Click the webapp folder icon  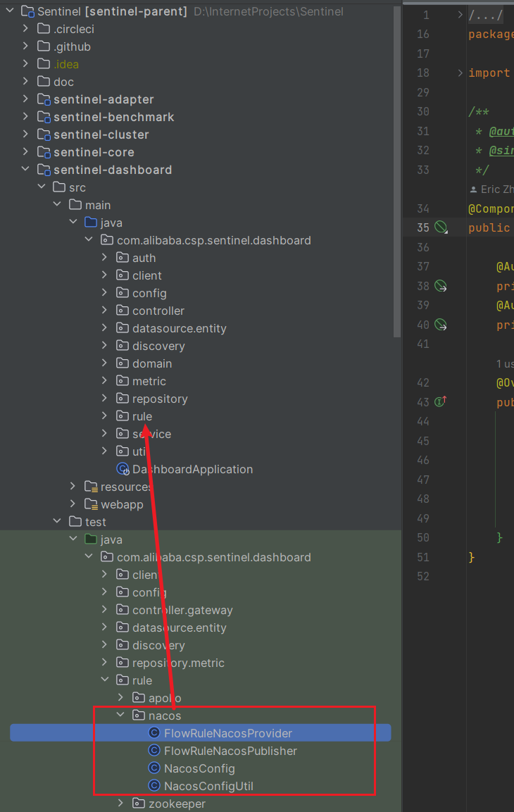click(91, 504)
